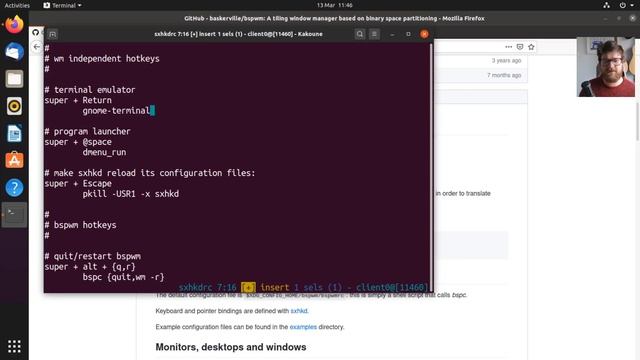Bookmark this page with the star icon
Screen dimensions: 640x360
click(531, 47)
